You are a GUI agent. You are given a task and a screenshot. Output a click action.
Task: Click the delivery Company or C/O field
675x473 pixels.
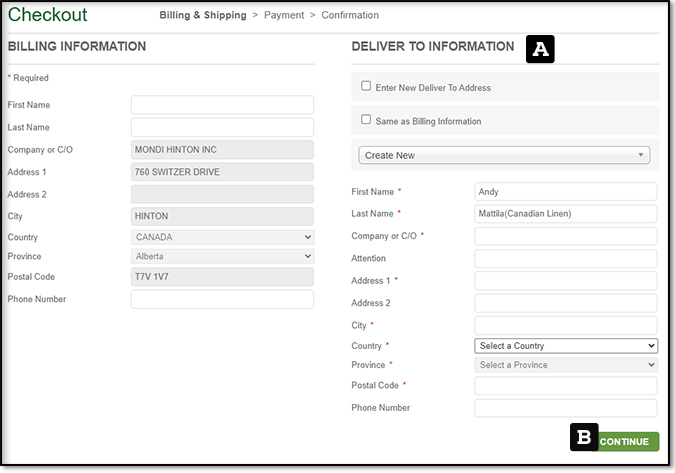pos(565,236)
